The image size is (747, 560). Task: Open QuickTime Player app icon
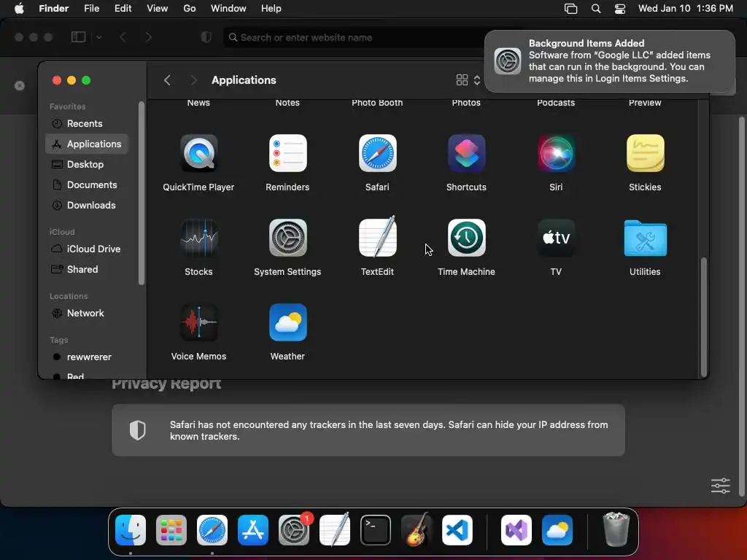pos(198,153)
